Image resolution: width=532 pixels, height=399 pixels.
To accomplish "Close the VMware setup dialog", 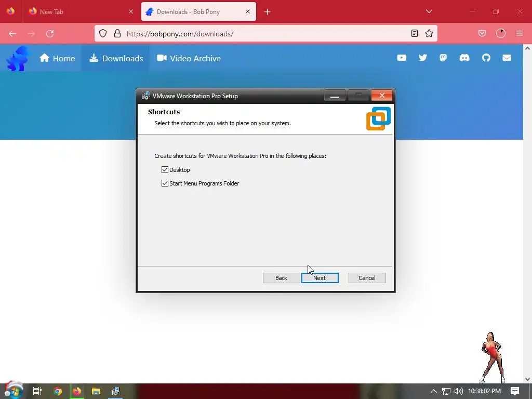I will [382, 96].
